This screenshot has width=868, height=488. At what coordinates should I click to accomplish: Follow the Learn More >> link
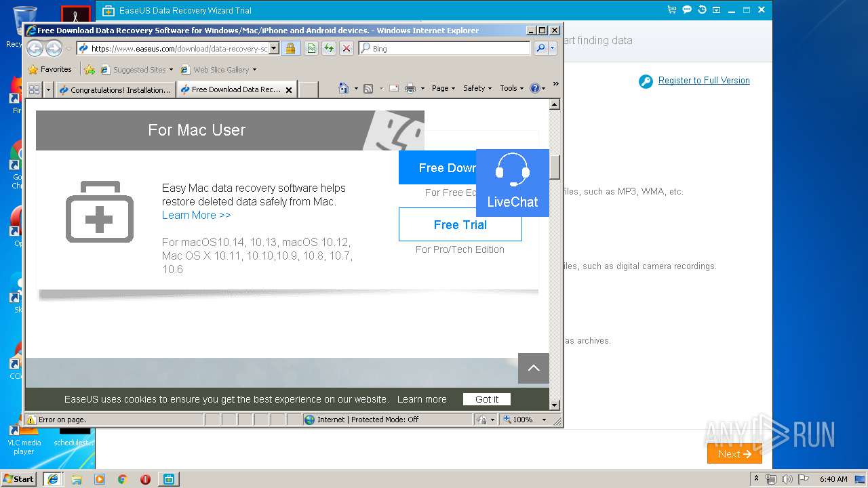click(196, 215)
